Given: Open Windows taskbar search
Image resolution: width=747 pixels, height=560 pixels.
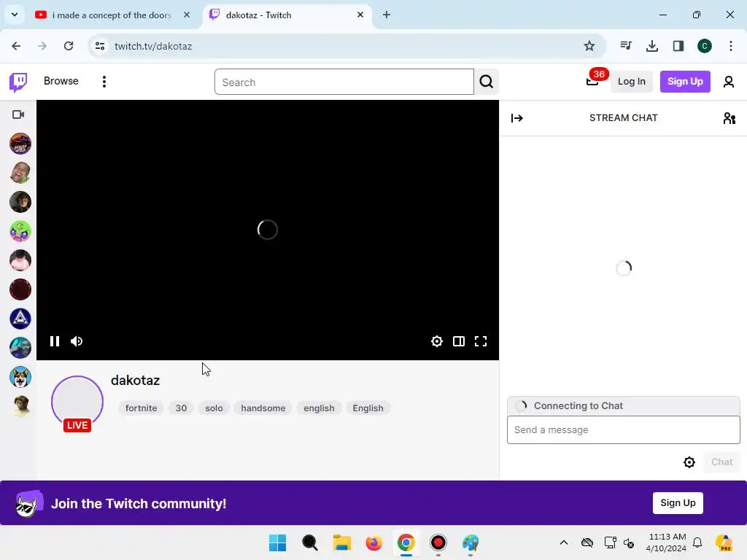Looking at the screenshot, I should 309,542.
